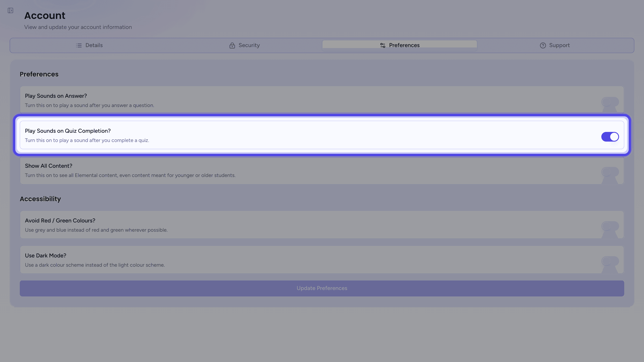Toggle Play Sounds on Answer switch

pyautogui.click(x=610, y=102)
